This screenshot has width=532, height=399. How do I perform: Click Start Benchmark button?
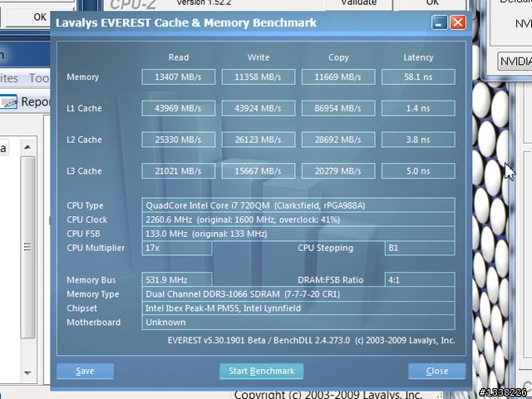coord(261,371)
